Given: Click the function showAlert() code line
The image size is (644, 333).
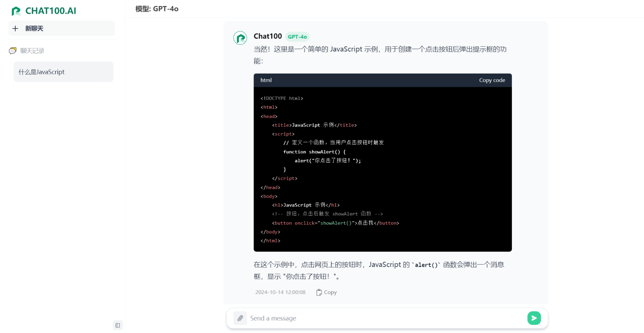Looking at the screenshot, I should click(x=314, y=152).
